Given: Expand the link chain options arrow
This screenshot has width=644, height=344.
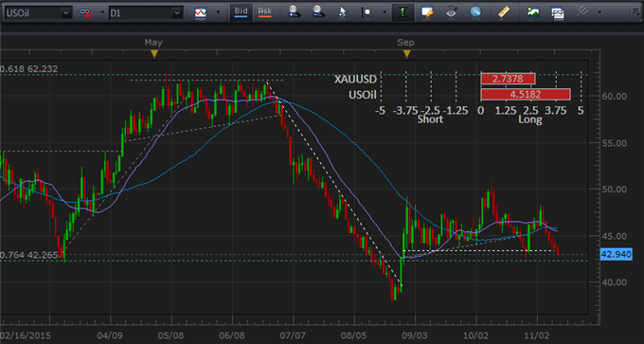Looking at the screenshot, I should tap(102, 12).
